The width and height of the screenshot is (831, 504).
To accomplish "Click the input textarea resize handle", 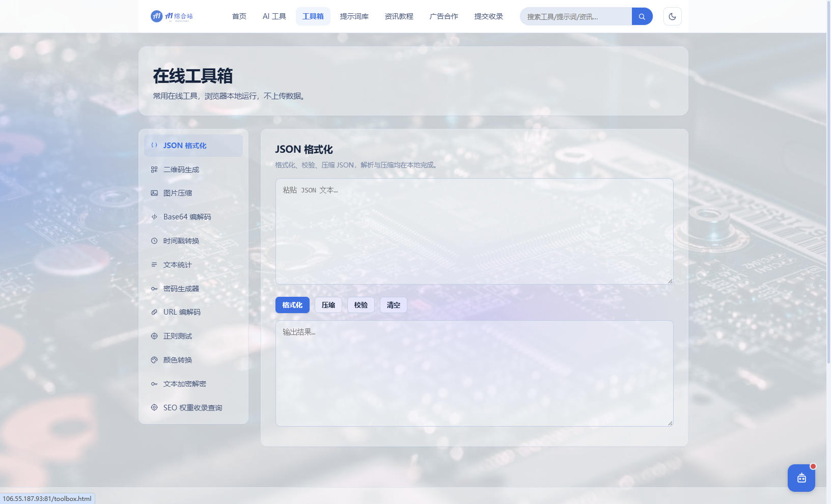I will point(670,281).
